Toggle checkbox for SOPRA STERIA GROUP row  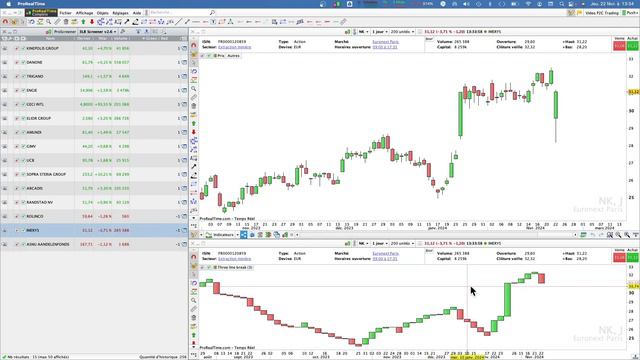23,174
